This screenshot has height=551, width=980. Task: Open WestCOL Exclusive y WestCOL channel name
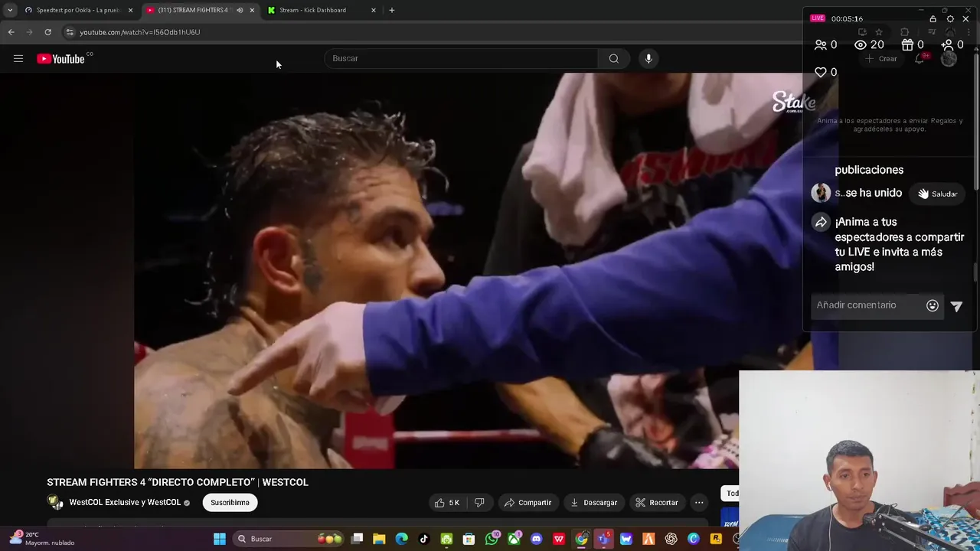125,503
